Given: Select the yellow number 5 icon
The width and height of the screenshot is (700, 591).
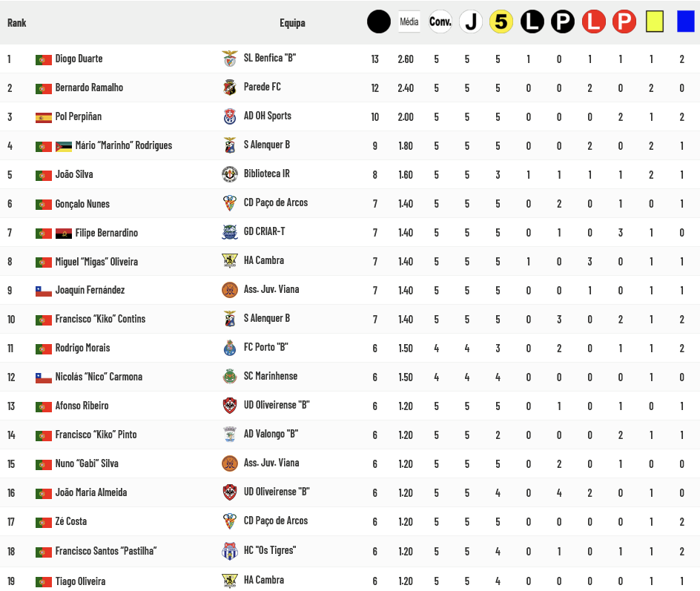Looking at the screenshot, I should [501, 22].
